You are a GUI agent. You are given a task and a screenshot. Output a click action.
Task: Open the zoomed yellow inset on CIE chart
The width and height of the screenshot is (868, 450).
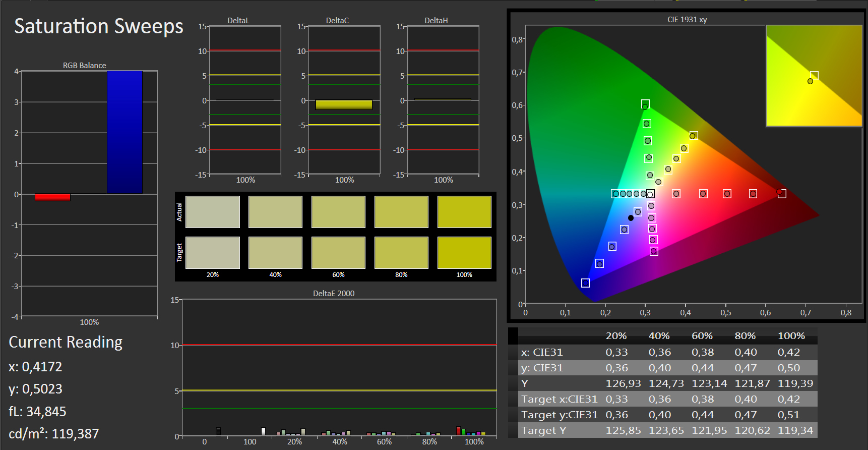814,76
